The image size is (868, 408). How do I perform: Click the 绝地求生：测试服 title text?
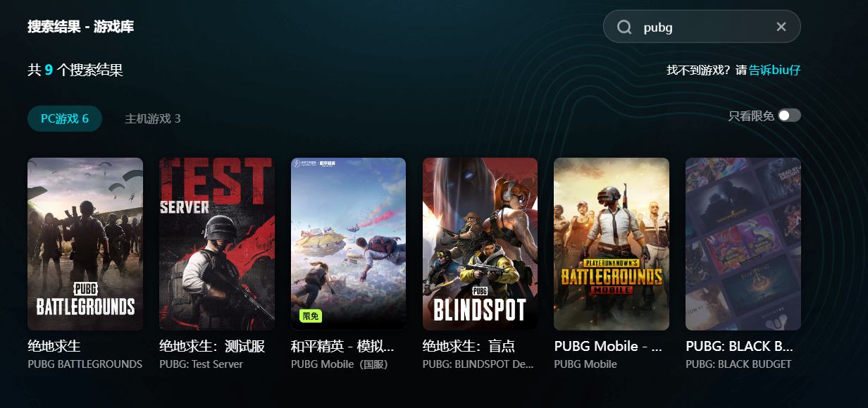212,347
